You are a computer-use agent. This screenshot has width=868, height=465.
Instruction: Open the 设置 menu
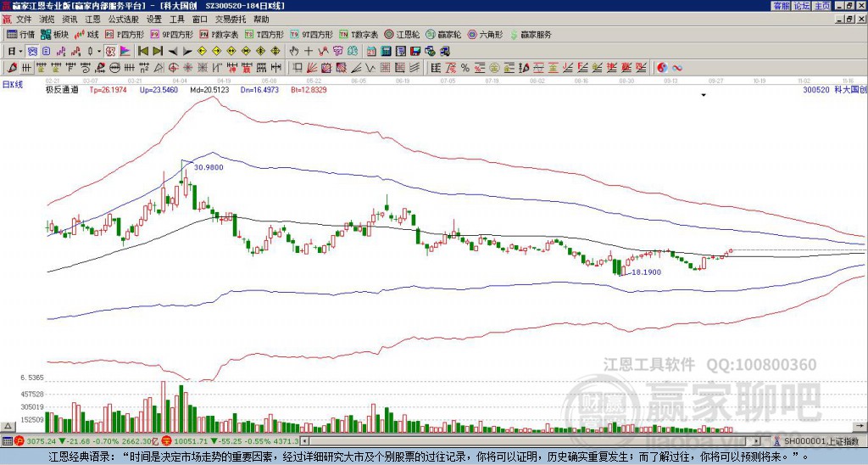[154, 20]
